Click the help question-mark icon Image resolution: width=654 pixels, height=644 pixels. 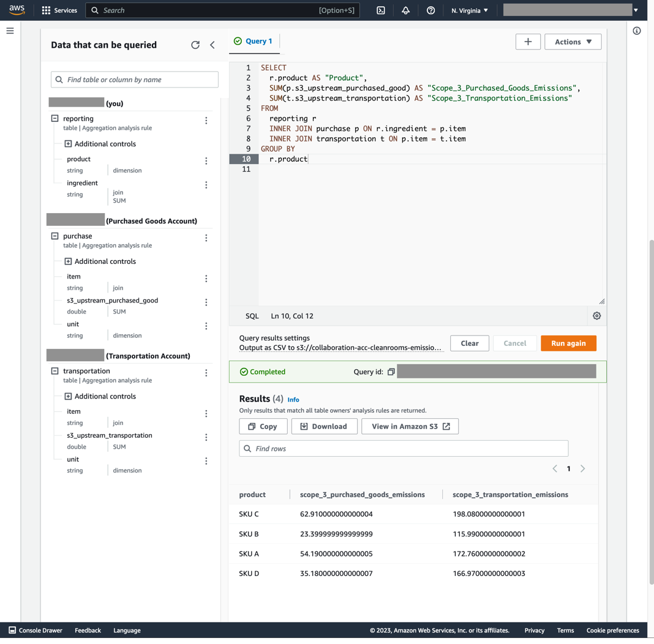tap(430, 10)
